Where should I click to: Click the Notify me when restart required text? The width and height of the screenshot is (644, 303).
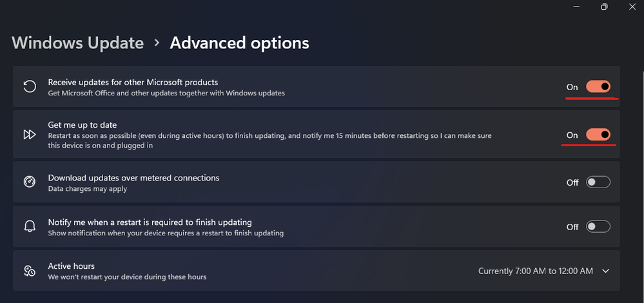click(150, 222)
